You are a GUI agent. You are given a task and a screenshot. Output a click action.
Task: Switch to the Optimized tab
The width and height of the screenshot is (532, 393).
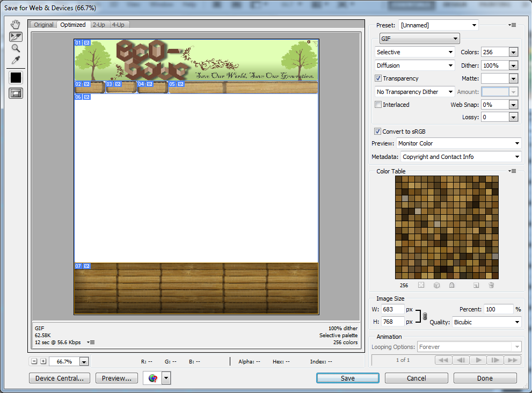point(73,25)
